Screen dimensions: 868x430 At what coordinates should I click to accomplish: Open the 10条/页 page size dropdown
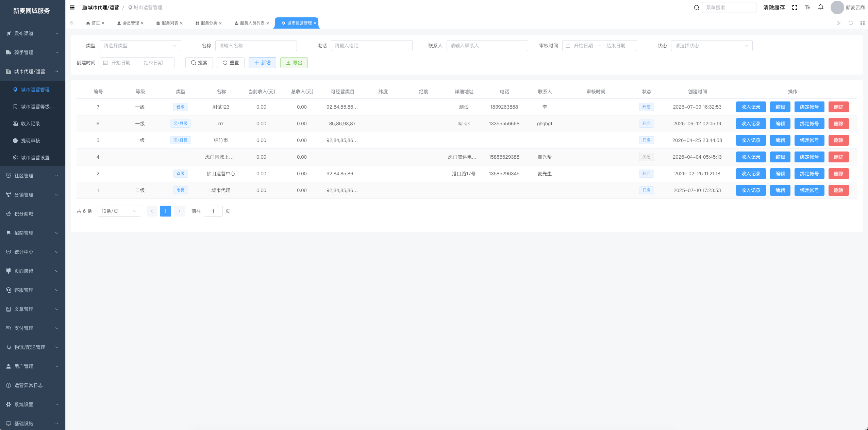pyautogui.click(x=119, y=211)
